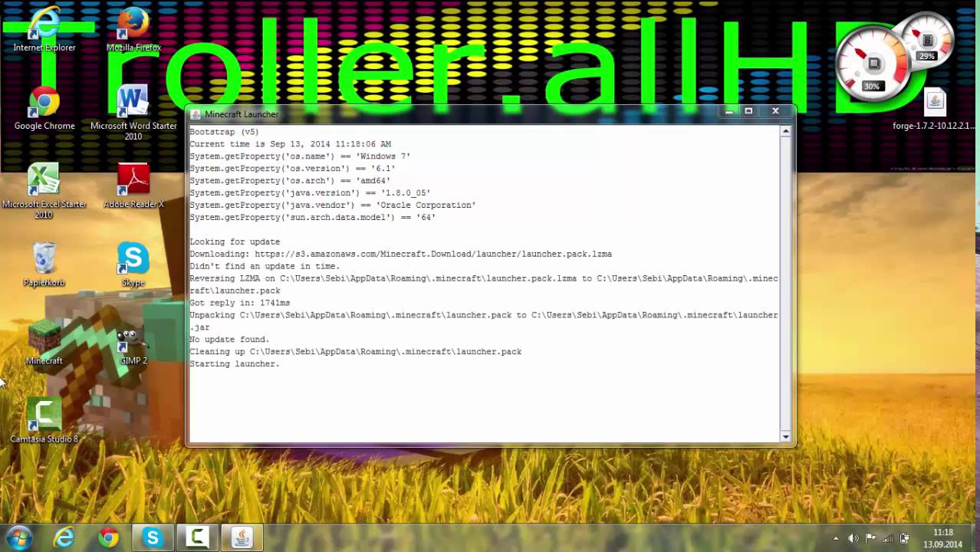Screen dimensions: 980x552
Task: Select the Skype desktop shortcut
Action: click(133, 264)
